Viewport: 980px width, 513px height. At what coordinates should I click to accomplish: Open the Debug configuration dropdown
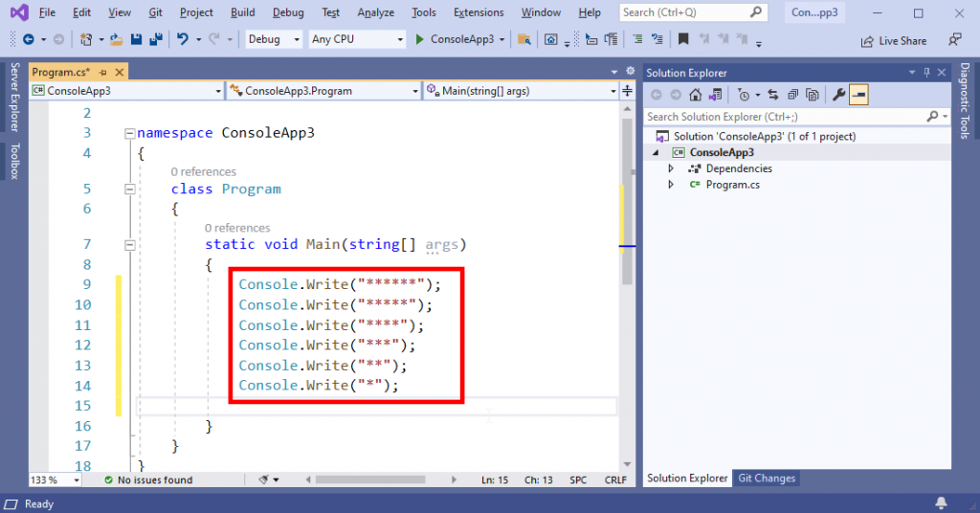(273, 39)
